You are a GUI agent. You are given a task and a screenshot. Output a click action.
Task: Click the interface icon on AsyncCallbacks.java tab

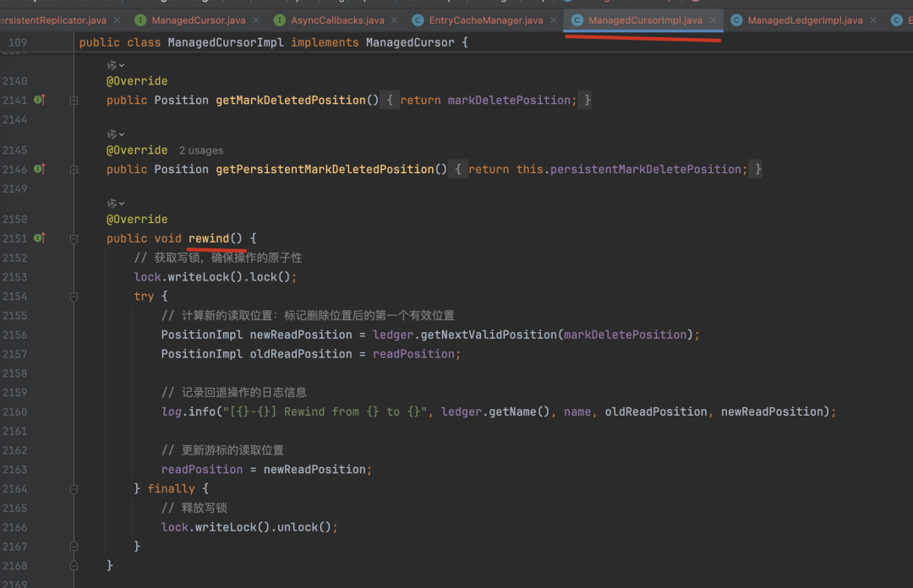click(280, 20)
